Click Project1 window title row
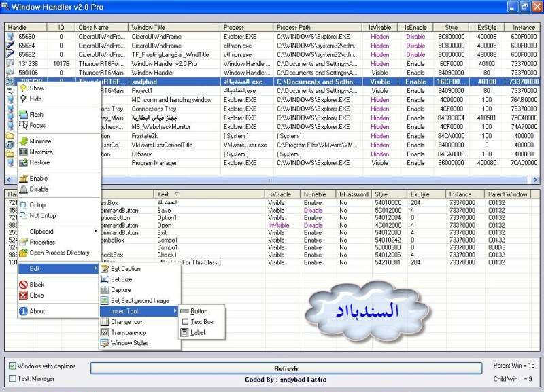The width and height of the screenshot is (544, 392). click(x=272, y=91)
